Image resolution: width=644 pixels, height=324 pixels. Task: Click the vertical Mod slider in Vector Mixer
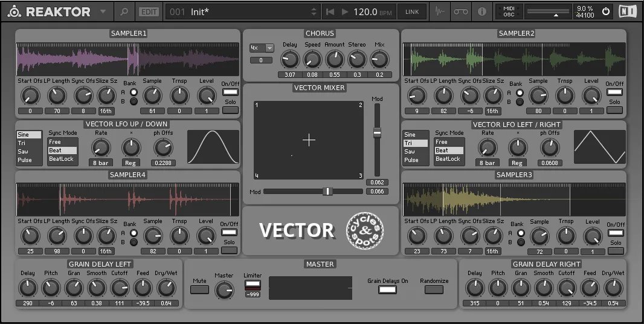coord(377,132)
